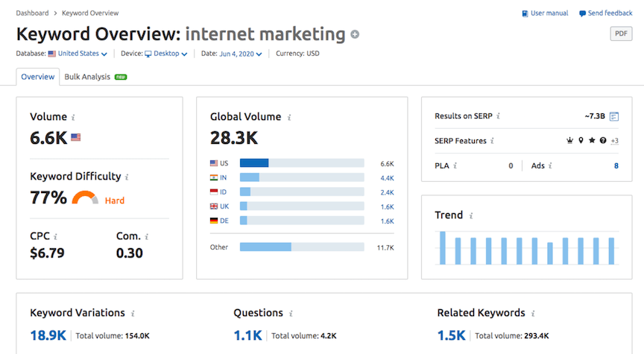The image size is (644, 354).
Task: Open the 1.5K Related Keywords link
Action: [x=452, y=335]
